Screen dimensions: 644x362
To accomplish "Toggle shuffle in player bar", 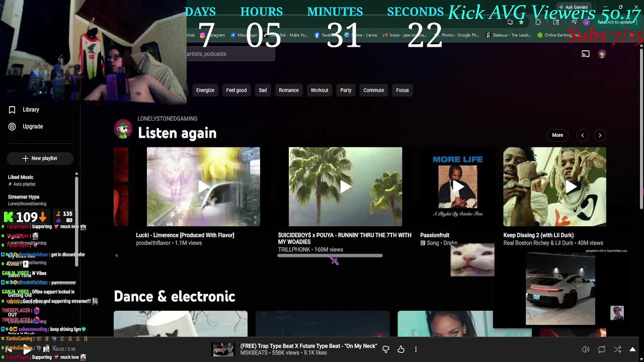I will click(x=617, y=349).
